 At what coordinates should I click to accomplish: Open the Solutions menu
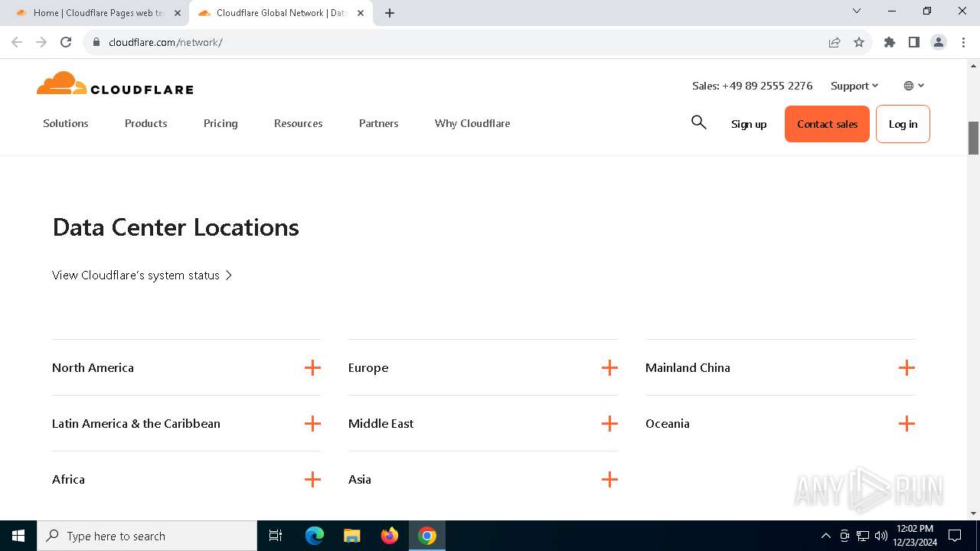coord(66,123)
